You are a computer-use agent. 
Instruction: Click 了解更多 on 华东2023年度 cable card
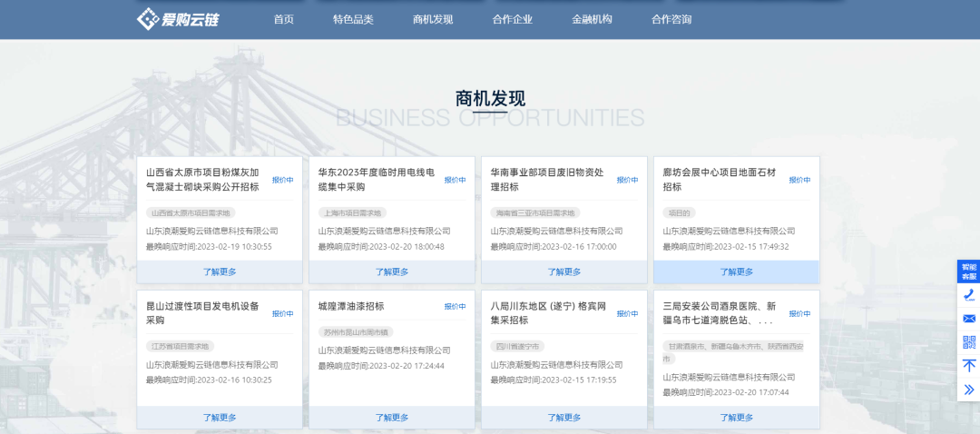pos(392,271)
